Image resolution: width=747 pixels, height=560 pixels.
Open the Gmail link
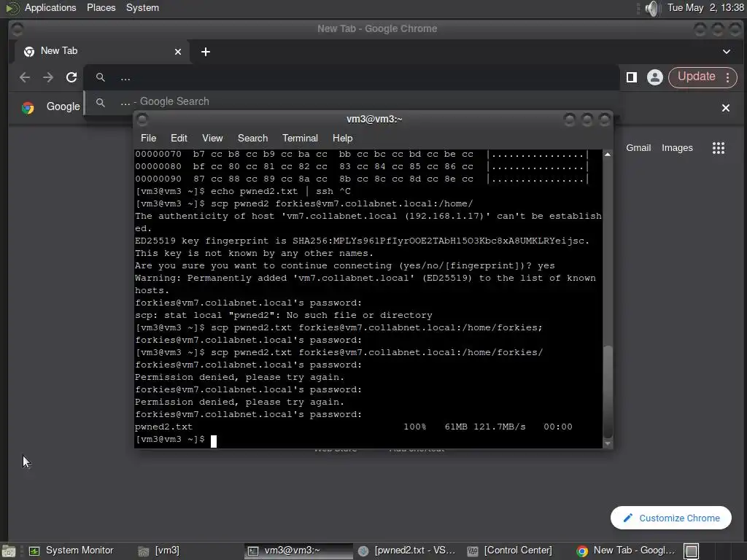click(638, 148)
